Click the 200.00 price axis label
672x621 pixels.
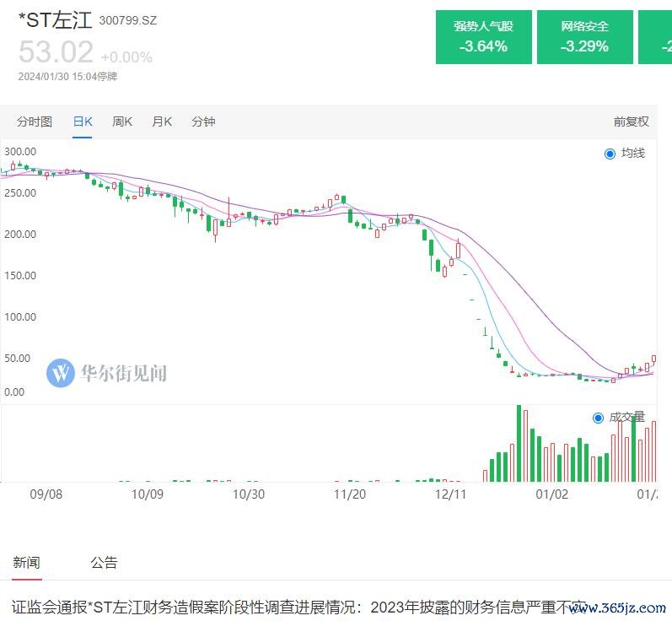tap(20, 235)
